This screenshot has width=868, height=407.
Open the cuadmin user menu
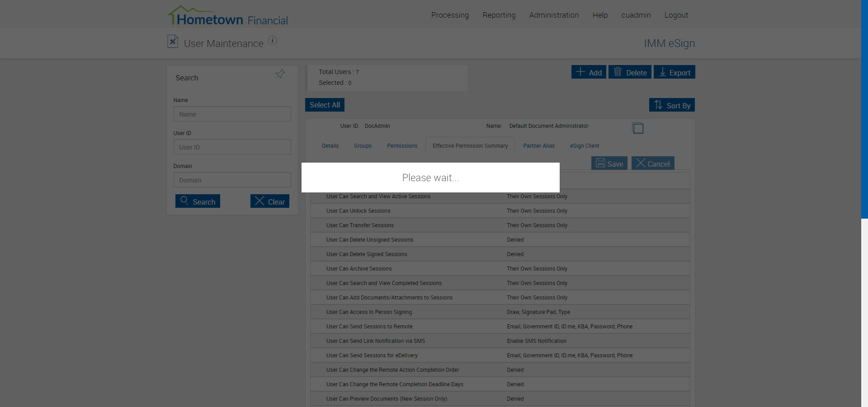point(636,15)
